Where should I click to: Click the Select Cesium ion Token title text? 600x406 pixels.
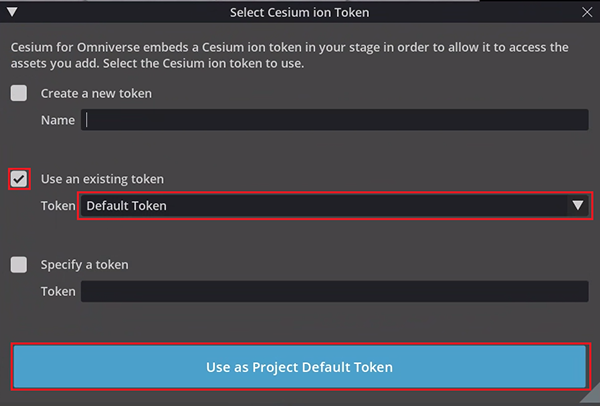[299, 12]
